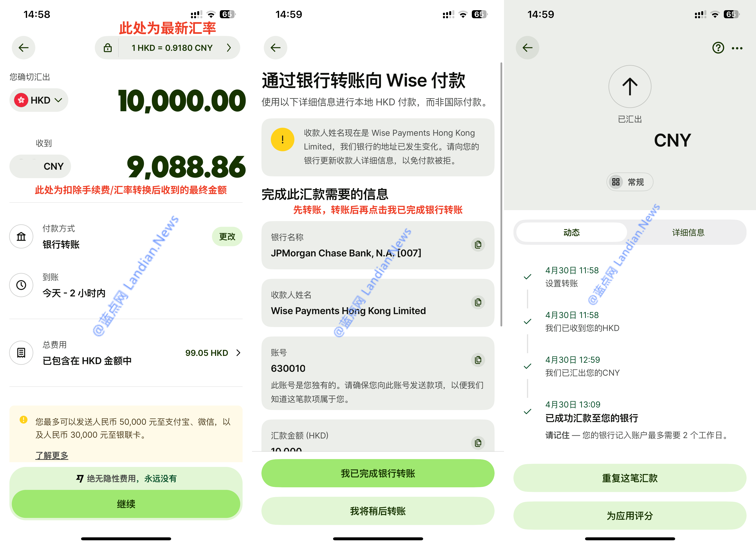Image resolution: width=756 pixels, height=545 pixels.
Task: Tap the yellow exclamation notice icon
Action: (283, 139)
